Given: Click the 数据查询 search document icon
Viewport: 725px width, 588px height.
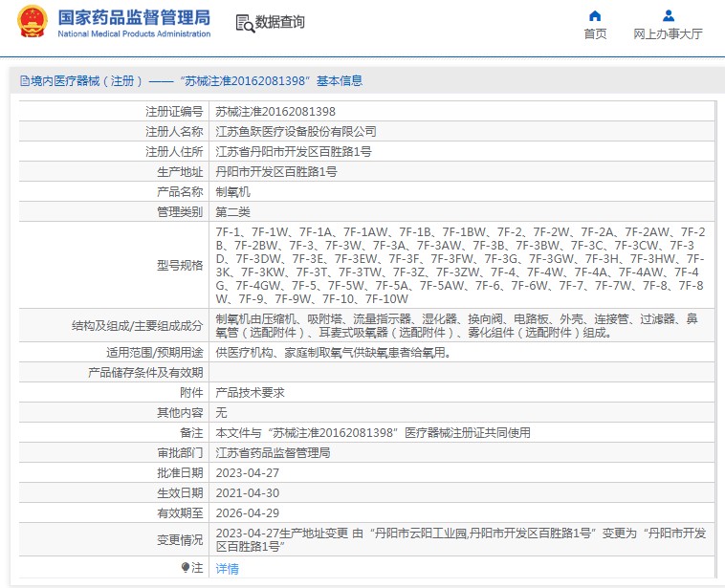Looking at the screenshot, I should click(245, 23).
